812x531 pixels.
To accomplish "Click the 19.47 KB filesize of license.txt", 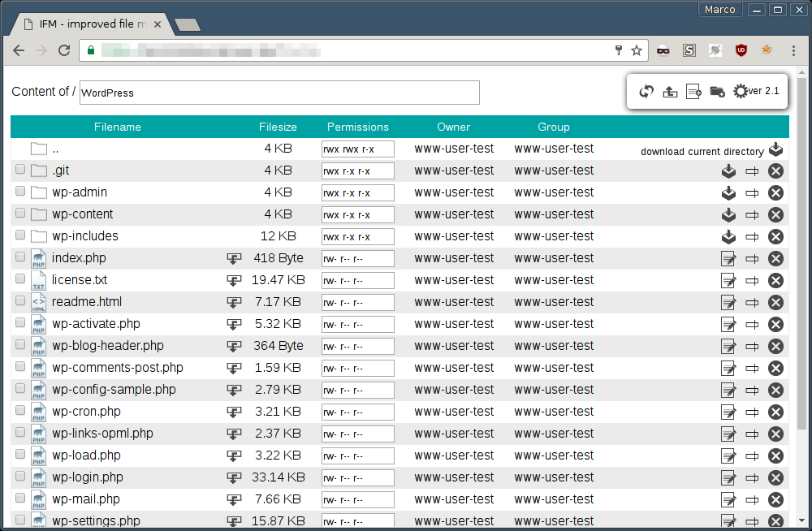I will click(278, 280).
